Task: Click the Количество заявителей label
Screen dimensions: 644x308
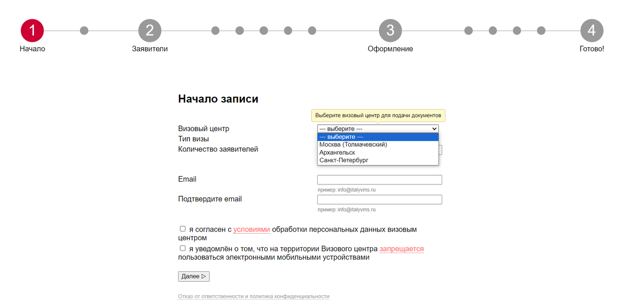Action: coord(218,149)
